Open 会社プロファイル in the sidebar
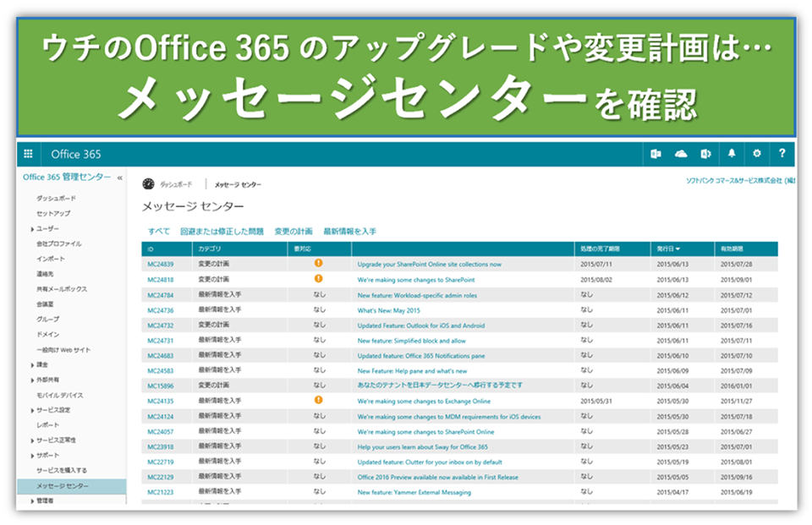This screenshot has width=812, height=525. (x=58, y=243)
